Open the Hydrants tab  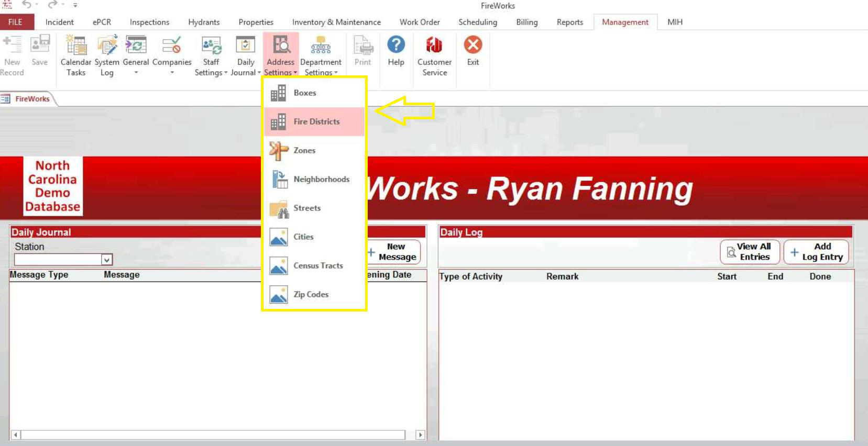[x=204, y=22]
